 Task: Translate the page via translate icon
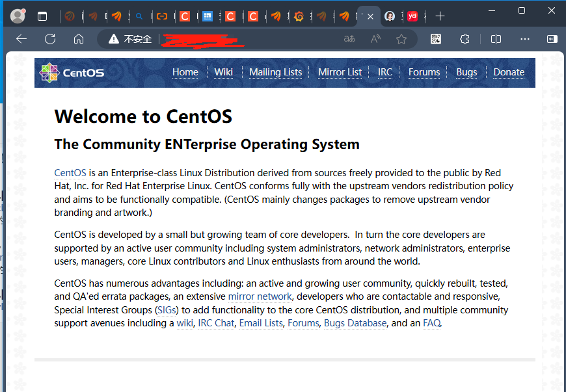349,39
